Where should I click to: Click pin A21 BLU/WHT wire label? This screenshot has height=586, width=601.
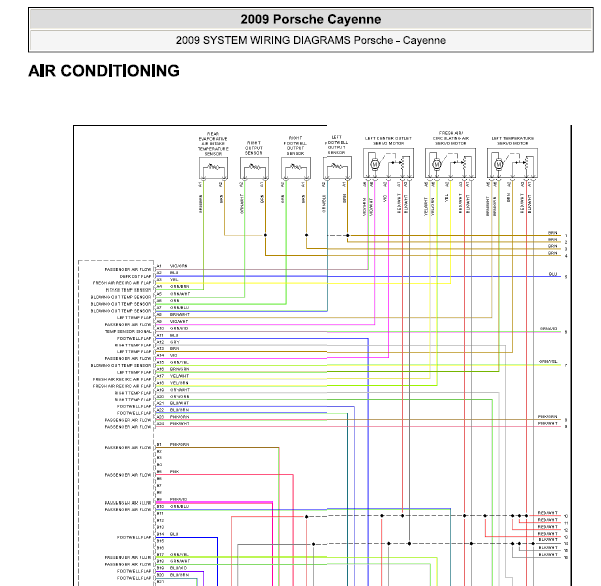[179, 404]
